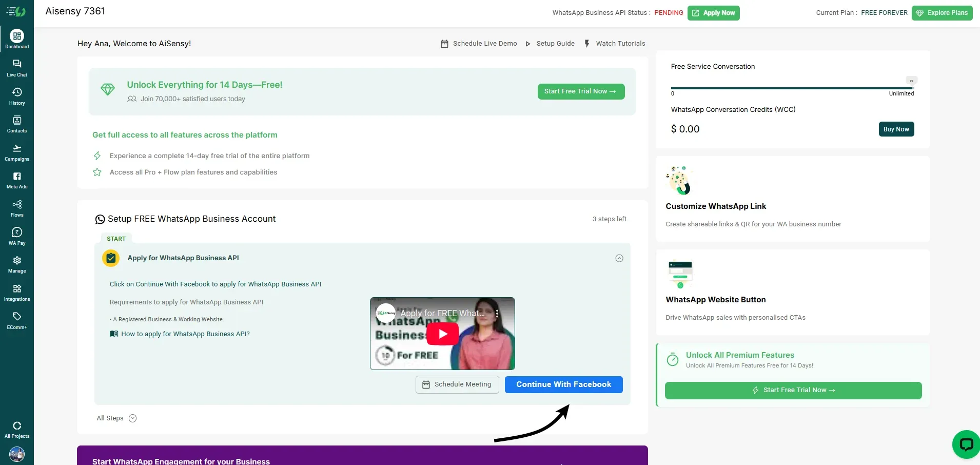Click the FREE FOREVER plan label

(x=884, y=13)
